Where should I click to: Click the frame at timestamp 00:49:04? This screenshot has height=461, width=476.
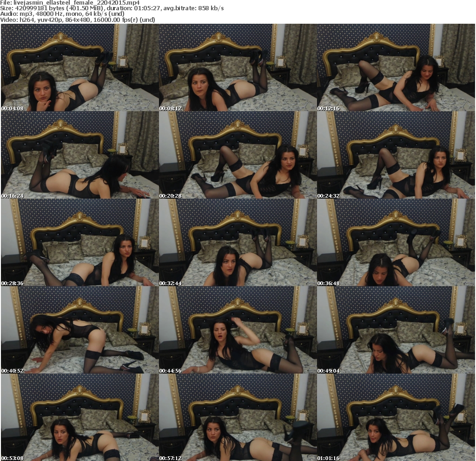coord(396,330)
